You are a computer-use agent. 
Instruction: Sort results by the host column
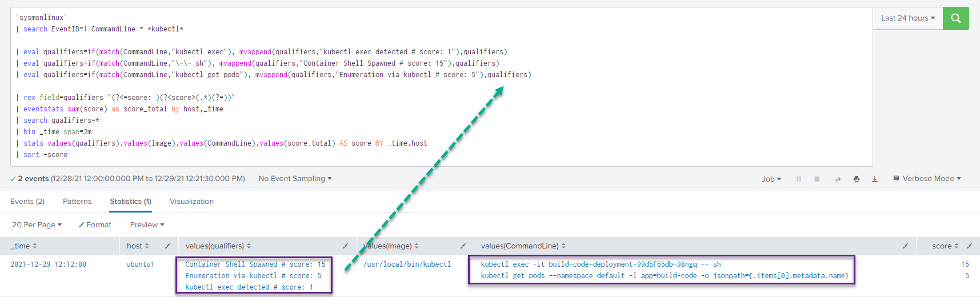coord(138,246)
